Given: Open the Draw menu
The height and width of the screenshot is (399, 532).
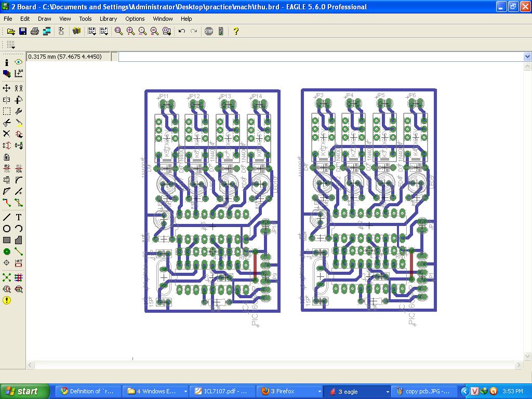Looking at the screenshot, I should point(45,19).
